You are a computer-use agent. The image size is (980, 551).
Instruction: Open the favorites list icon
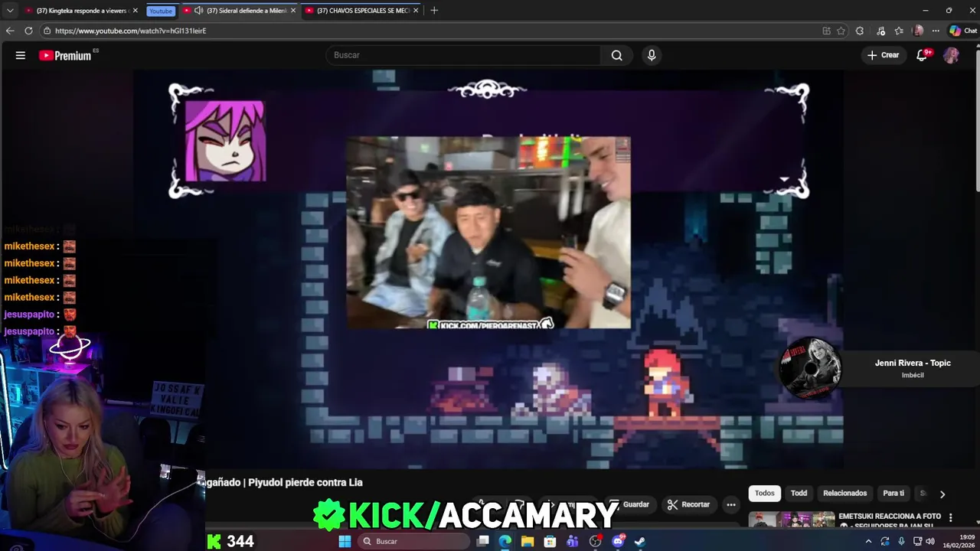pos(899,31)
